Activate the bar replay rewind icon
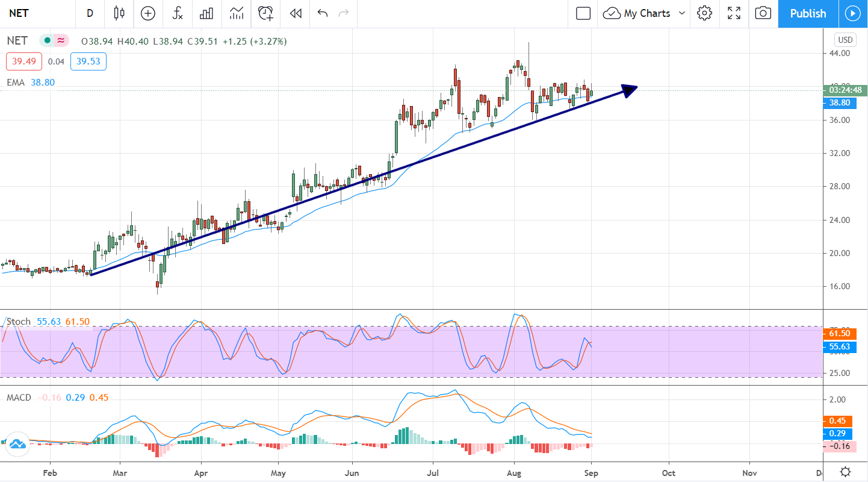Screen dimensions: 868x482 (x=294, y=13)
